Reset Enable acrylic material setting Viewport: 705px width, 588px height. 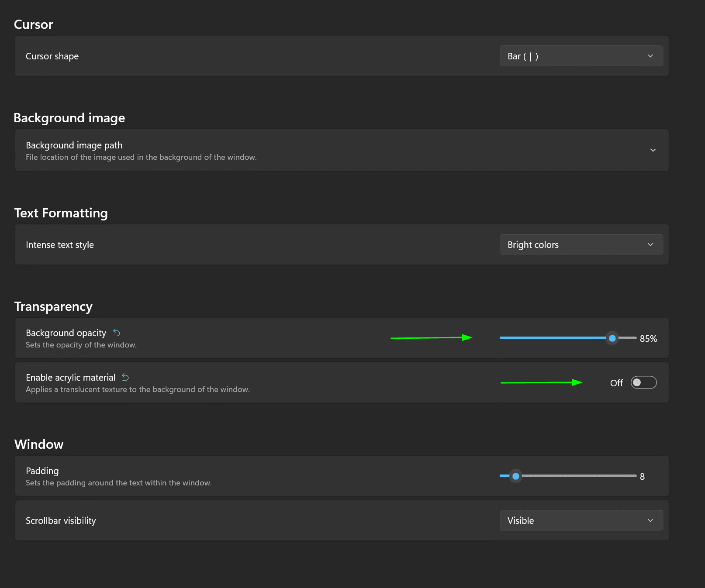click(125, 377)
